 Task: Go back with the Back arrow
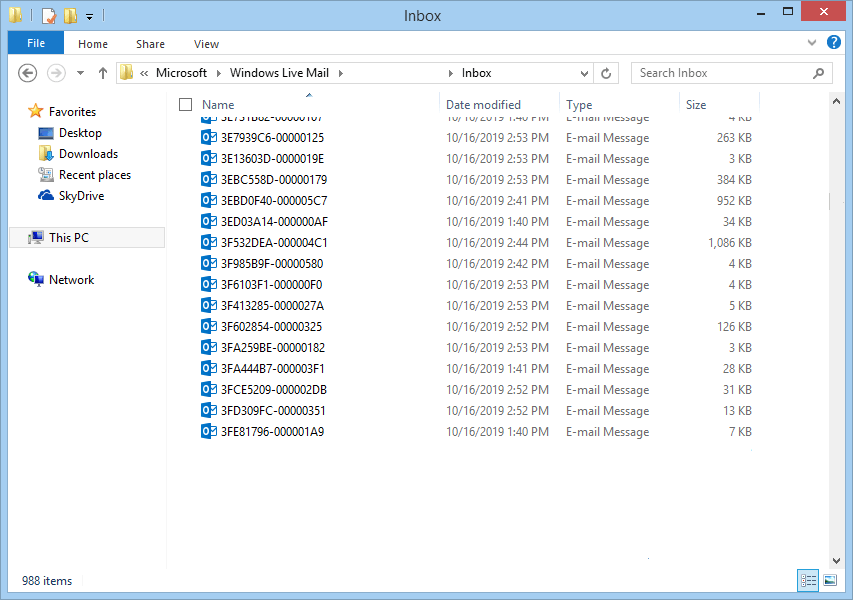tap(27, 73)
